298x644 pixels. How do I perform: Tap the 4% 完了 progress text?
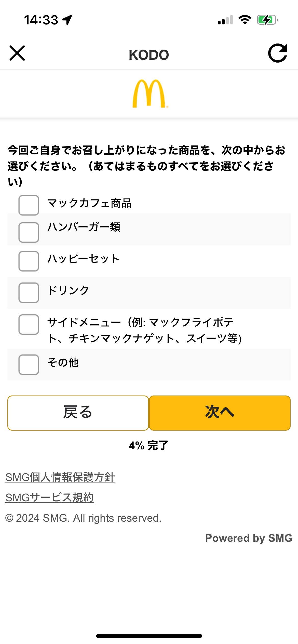coord(149,445)
